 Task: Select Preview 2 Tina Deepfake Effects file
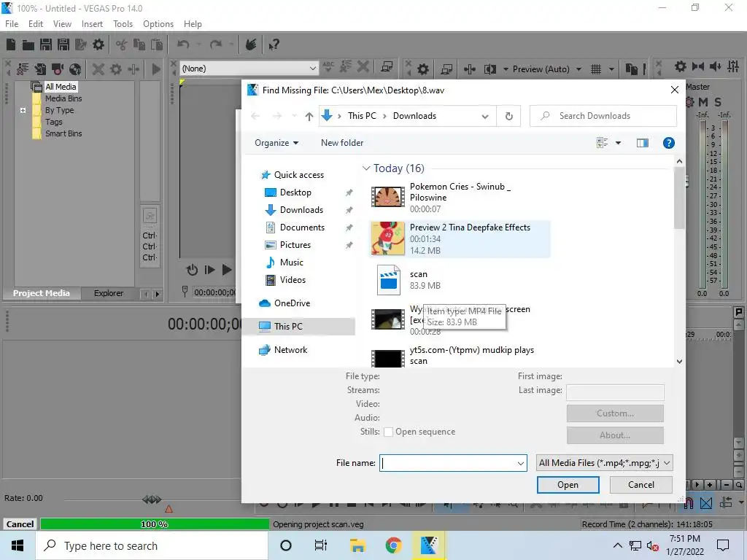click(x=460, y=239)
